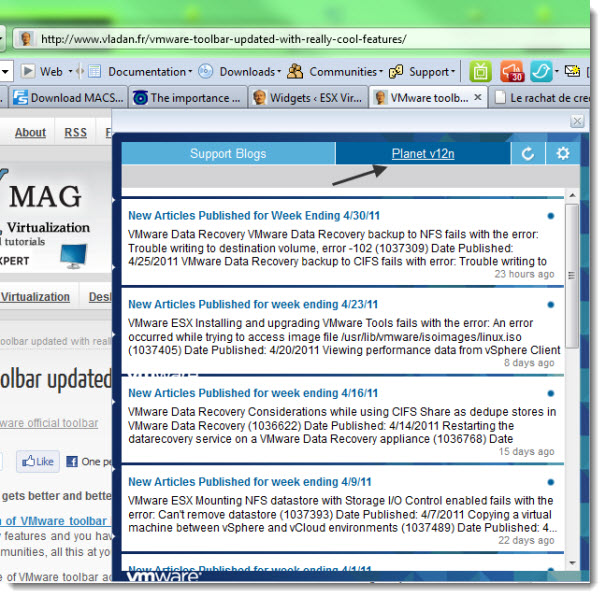The width and height of the screenshot is (605, 598).
Task: Click the Facebook icon beside One pe
Action: tap(72, 461)
